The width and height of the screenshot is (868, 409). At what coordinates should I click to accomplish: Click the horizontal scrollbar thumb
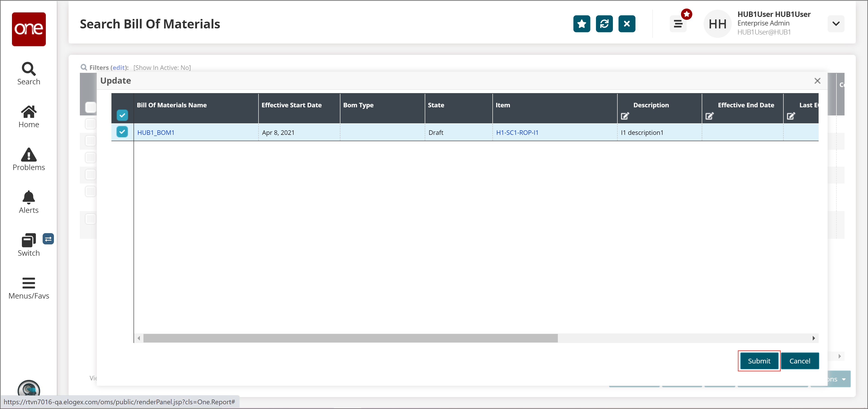click(x=351, y=338)
